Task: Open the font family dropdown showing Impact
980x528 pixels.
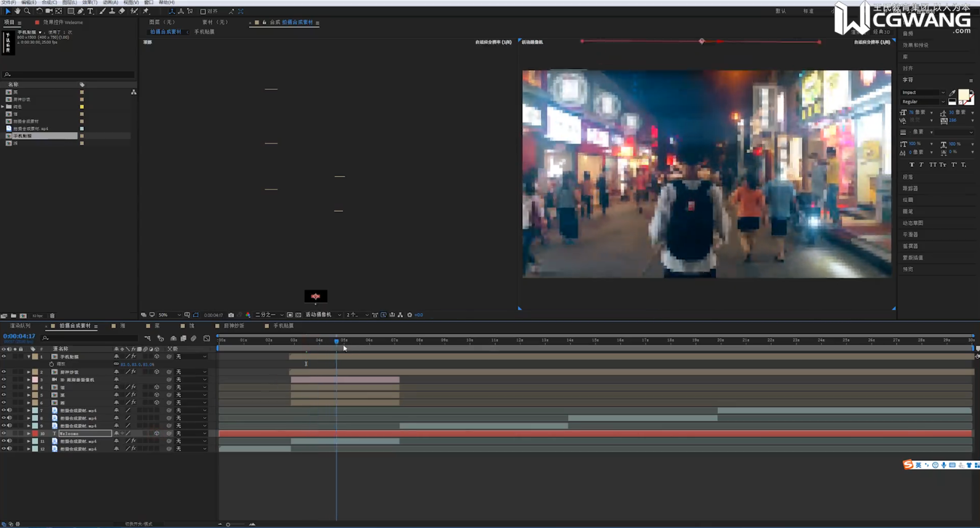Action: 923,92
